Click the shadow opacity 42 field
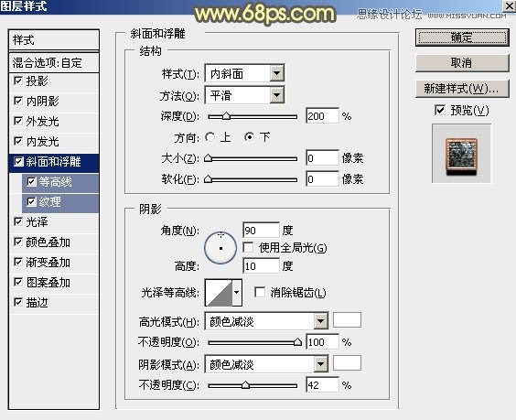The height and width of the screenshot is (420, 516). (x=322, y=385)
